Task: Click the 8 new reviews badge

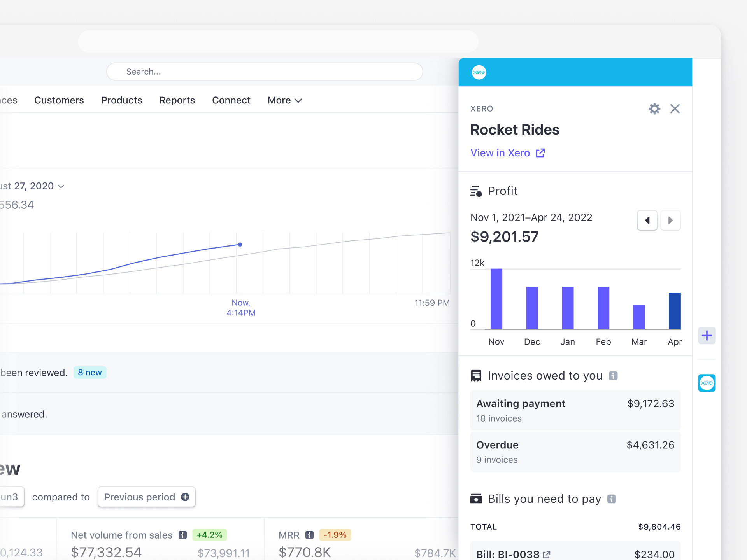Action: [x=90, y=372]
